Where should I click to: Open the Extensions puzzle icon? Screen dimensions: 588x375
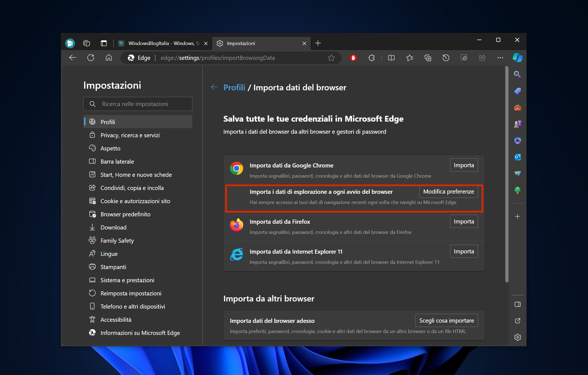coord(371,58)
